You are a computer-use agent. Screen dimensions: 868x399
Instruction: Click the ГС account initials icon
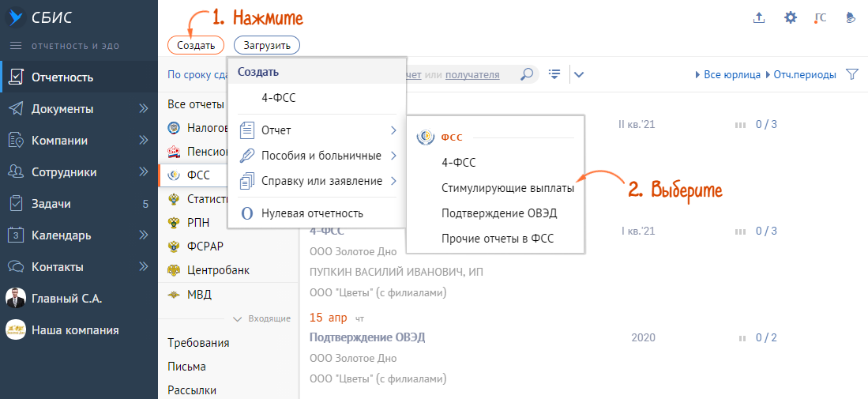pyautogui.click(x=821, y=17)
